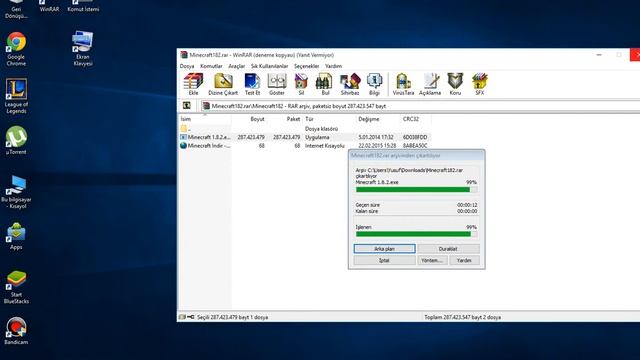Image resolution: width=640 pixels, height=360 pixels.
Task: Click the Test Et toolbar icon
Action: coord(252,84)
